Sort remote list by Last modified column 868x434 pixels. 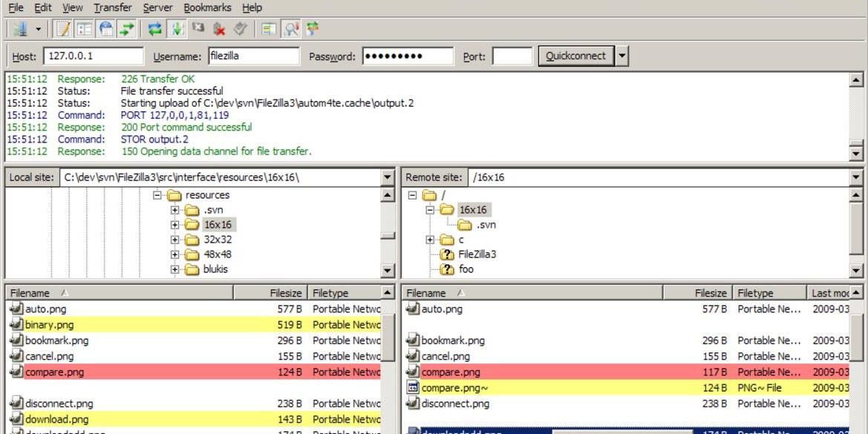coord(829,293)
